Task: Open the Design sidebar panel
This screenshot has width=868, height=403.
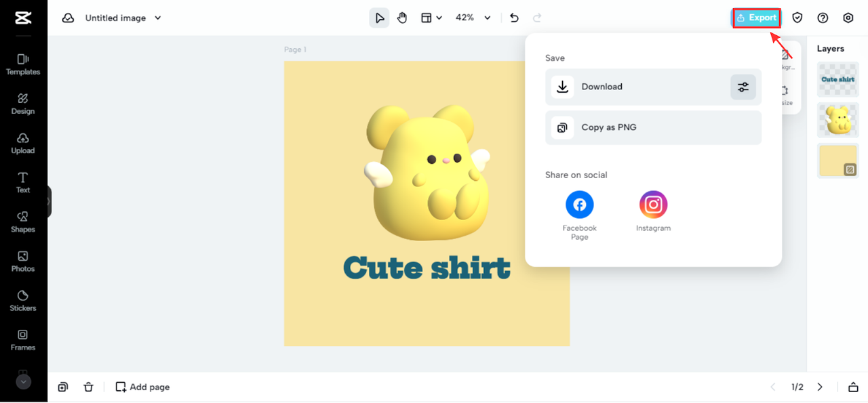Action: (x=23, y=104)
